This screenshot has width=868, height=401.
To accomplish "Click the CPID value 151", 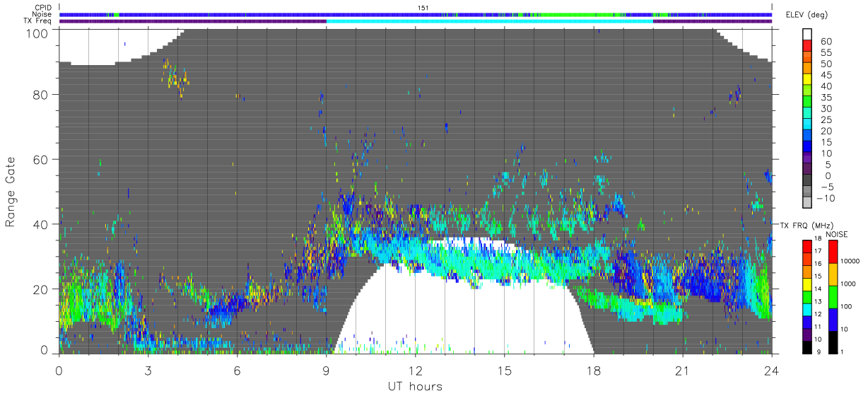I will point(423,8).
